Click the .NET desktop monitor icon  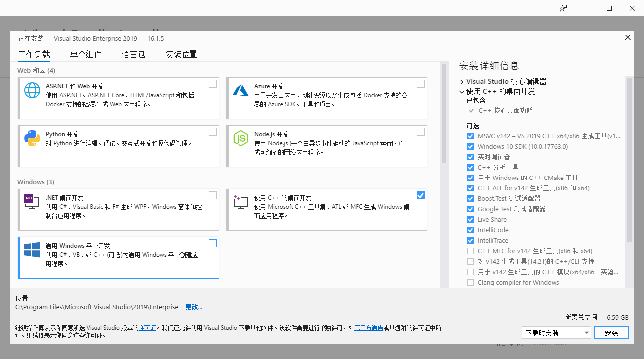click(x=32, y=201)
